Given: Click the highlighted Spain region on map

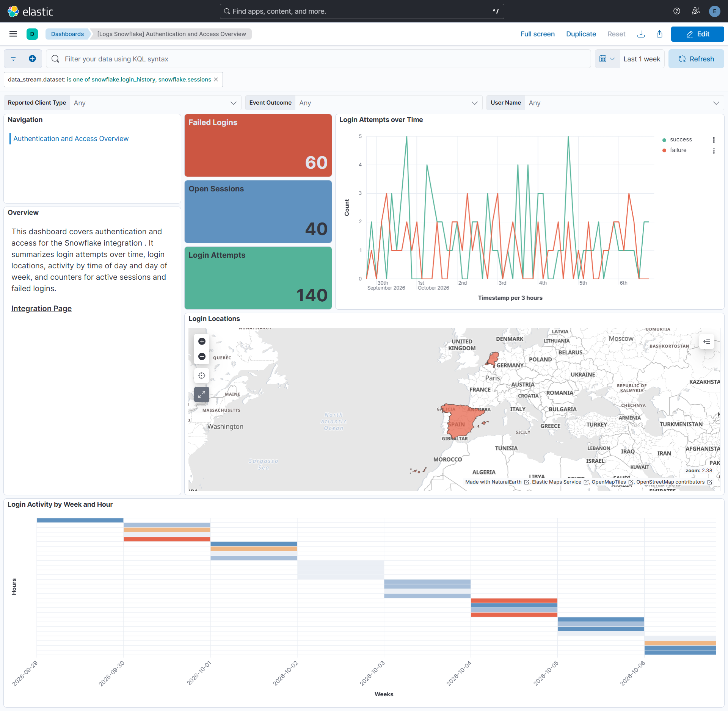Looking at the screenshot, I should 462,420.
